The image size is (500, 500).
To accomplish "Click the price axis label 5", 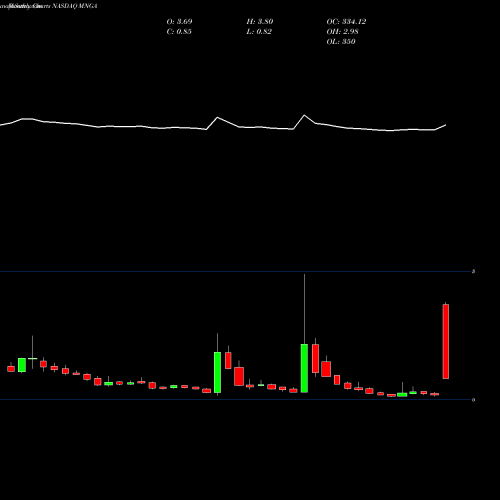I will 473,271.
